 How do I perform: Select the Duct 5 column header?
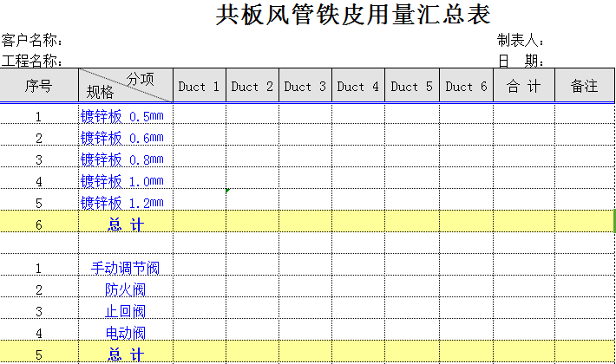[x=412, y=86]
